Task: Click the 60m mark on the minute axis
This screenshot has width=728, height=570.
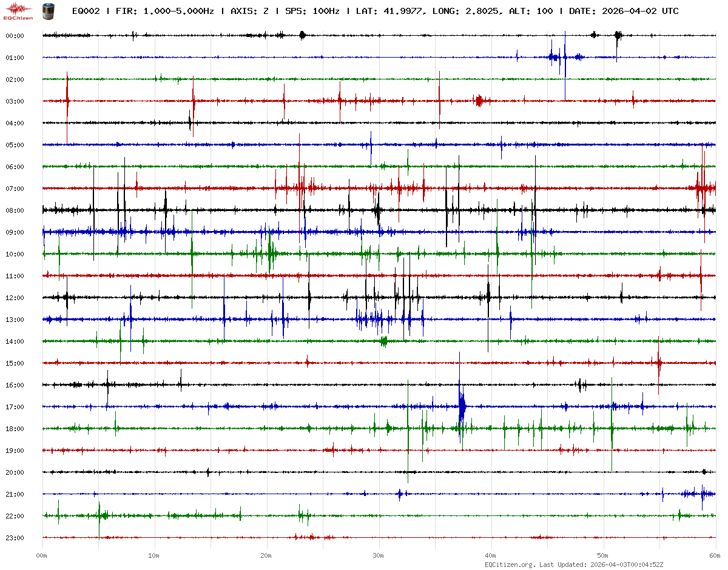Action: 715,555
